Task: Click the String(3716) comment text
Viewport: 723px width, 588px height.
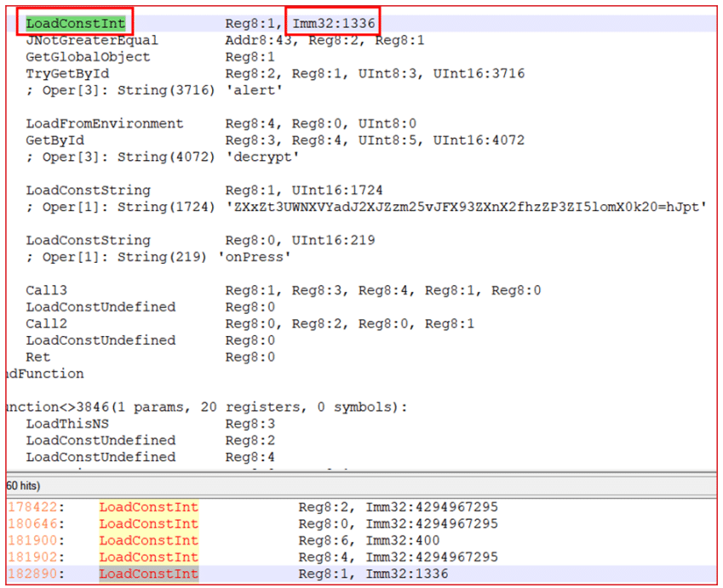Action: (x=166, y=90)
